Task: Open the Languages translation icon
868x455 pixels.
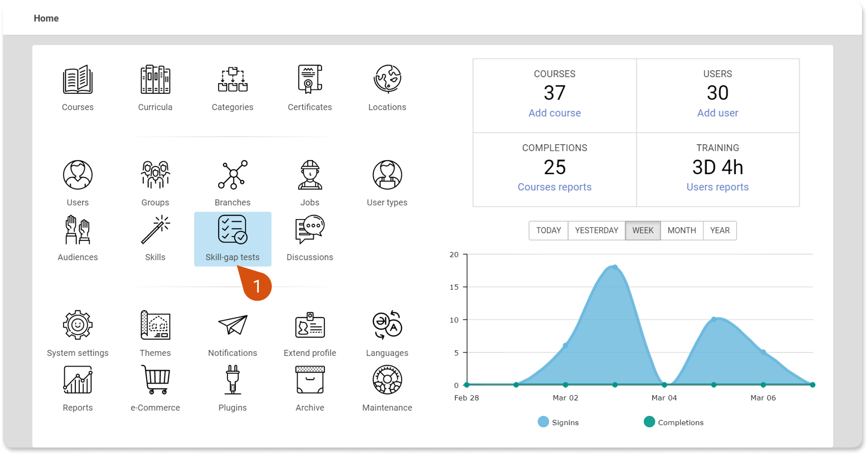Action: click(387, 325)
